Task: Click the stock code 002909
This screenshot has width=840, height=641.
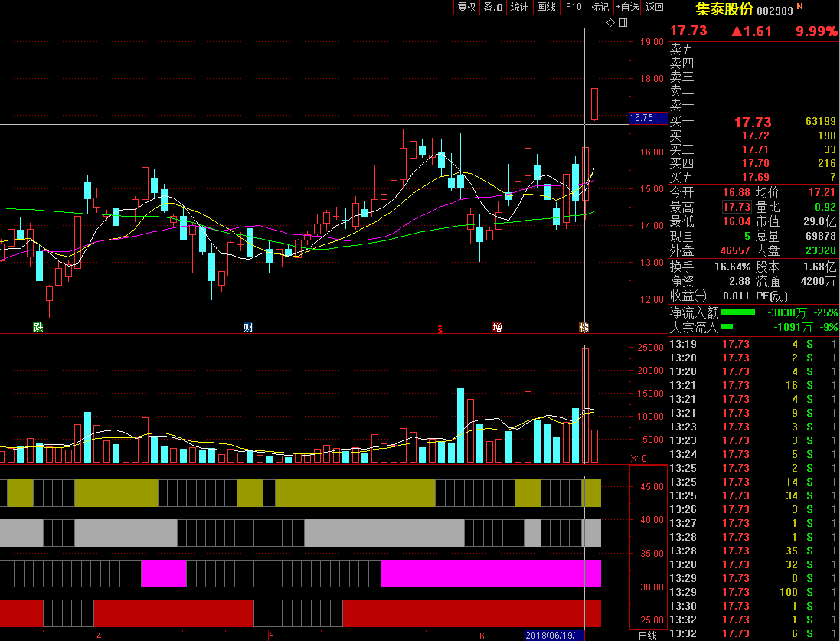Action: (x=775, y=10)
